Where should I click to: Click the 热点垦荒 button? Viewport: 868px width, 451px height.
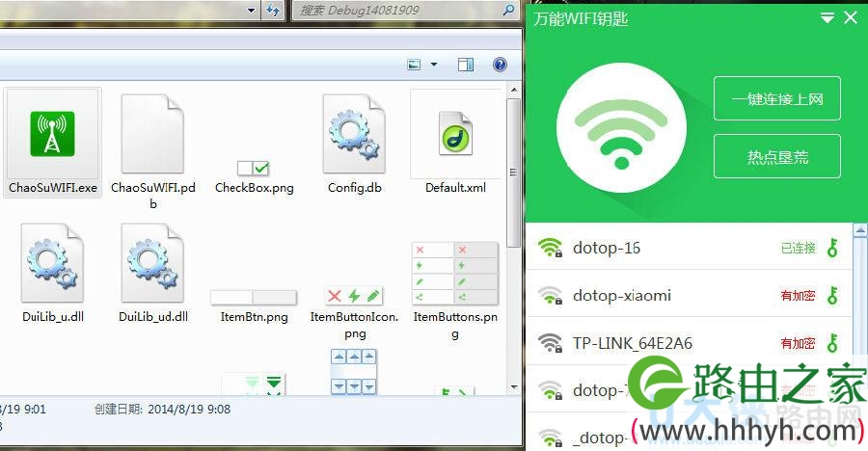(x=777, y=157)
